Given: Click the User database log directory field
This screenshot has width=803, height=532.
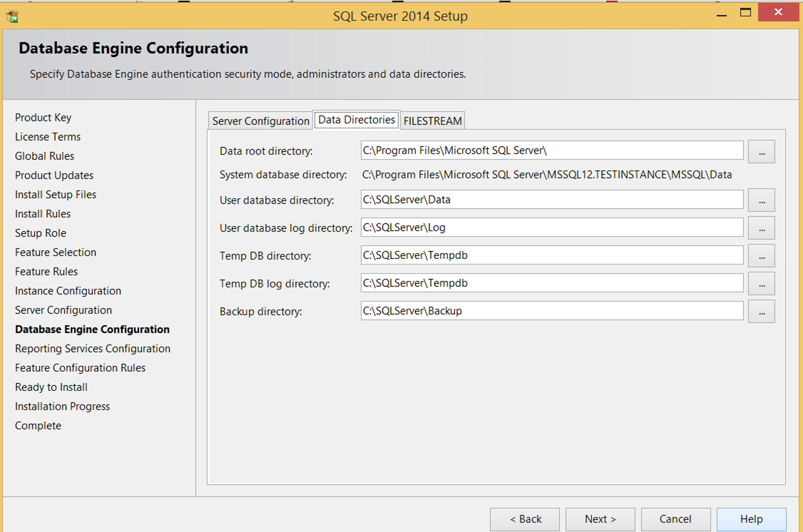Looking at the screenshot, I should tap(552, 228).
